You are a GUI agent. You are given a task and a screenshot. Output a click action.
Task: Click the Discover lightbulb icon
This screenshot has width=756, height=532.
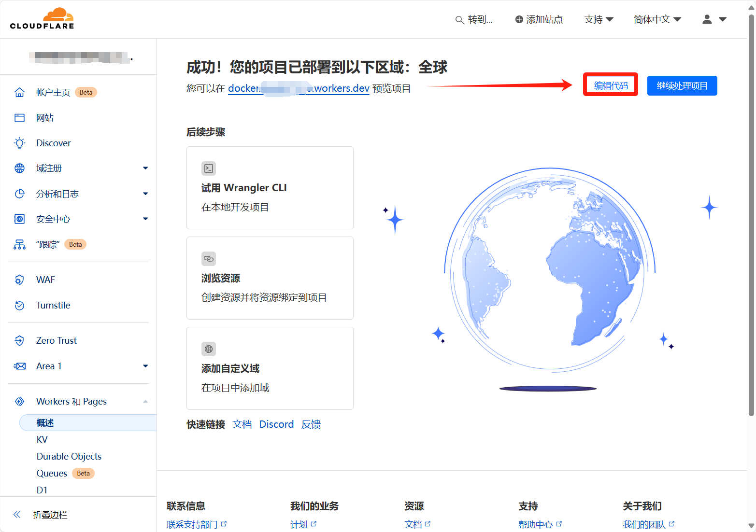[19, 143]
